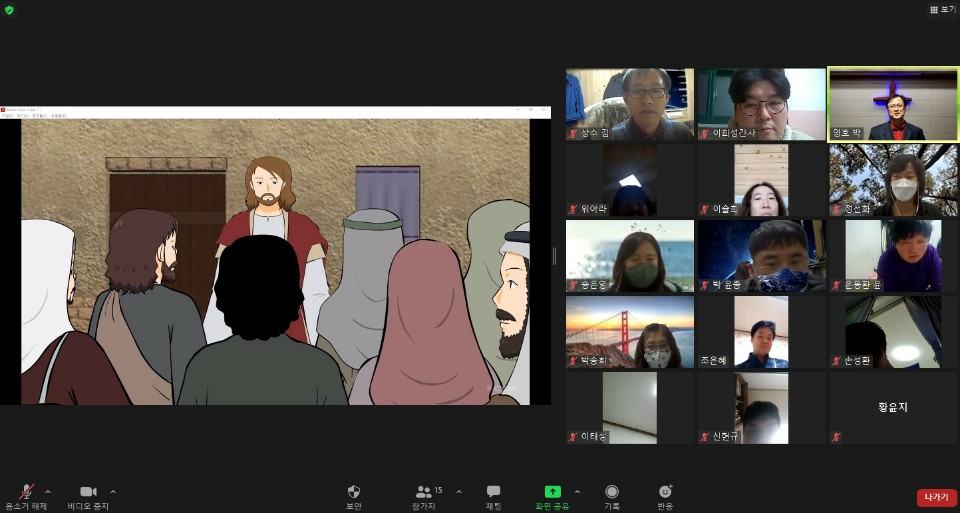This screenshot has width=960, height=513.
Task: Expand the participants options arrow
Action: point(459,492)
